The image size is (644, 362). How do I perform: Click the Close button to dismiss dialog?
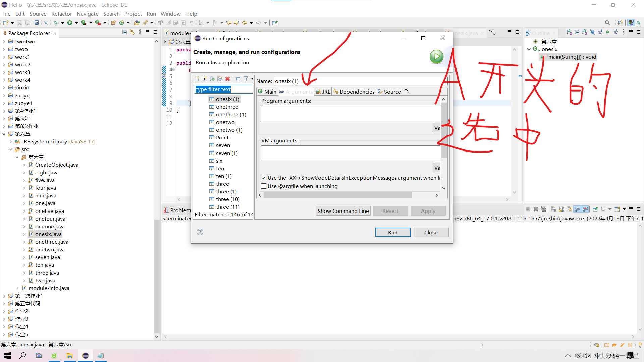[x=431, y=232]
